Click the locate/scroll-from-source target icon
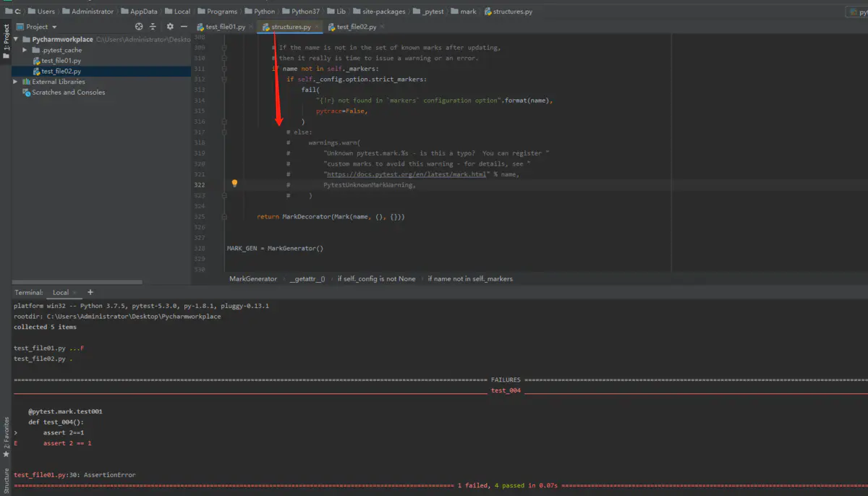 pyautogui.click(x=139, y=27)
